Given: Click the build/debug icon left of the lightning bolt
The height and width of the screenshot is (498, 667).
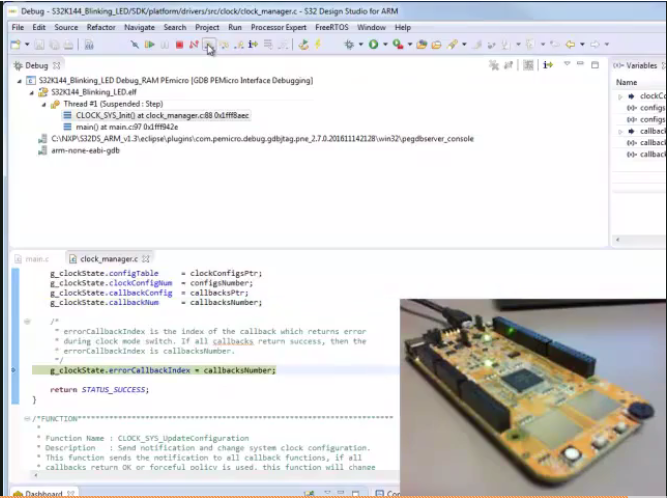Looking at the screenshot, I should tap(303, 44).
